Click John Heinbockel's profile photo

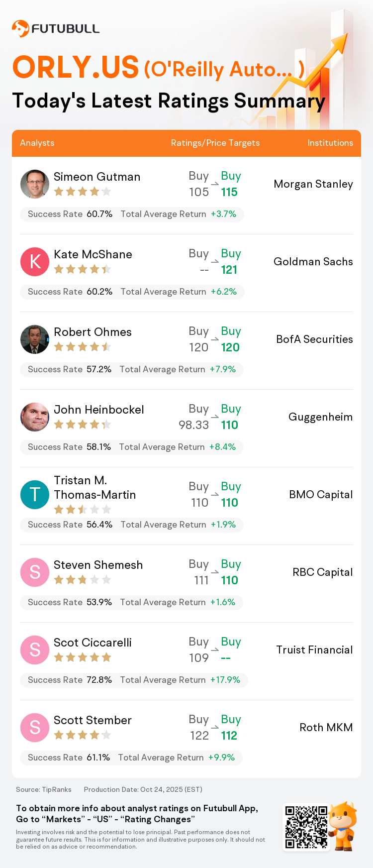tap(35, 417)
